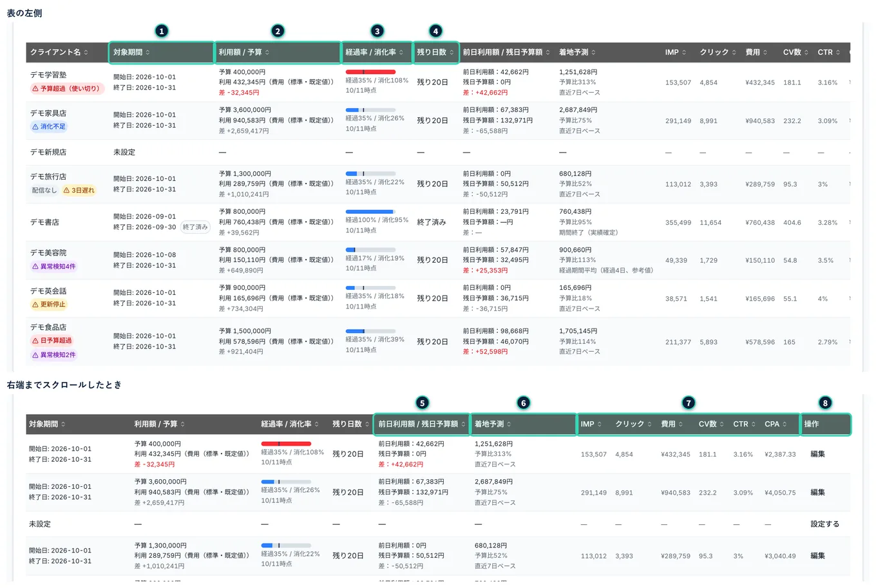Viewport: 876px width, 588px height.
Task: Click the 3日遅れ warning badge
Action: click(79, 191)
